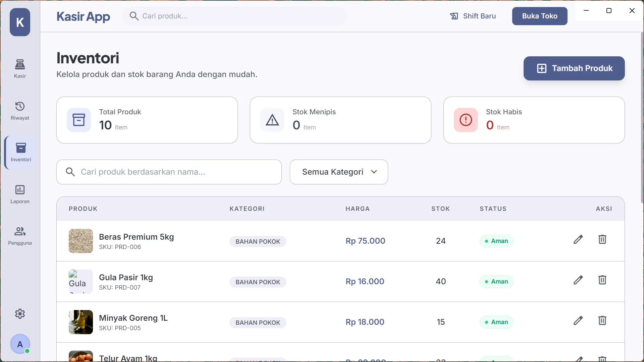Click the Rp 18.000 price
Screen dimensions: 644x362
365,322
